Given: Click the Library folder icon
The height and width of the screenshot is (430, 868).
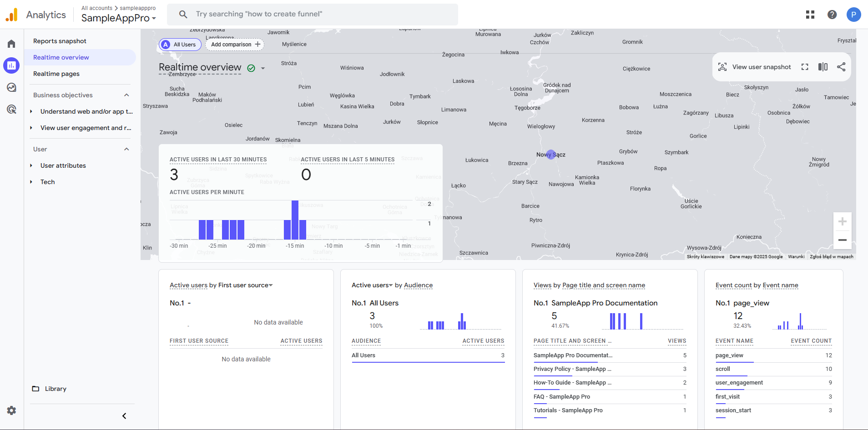Looking at the screenshot, I should [35, 389].
